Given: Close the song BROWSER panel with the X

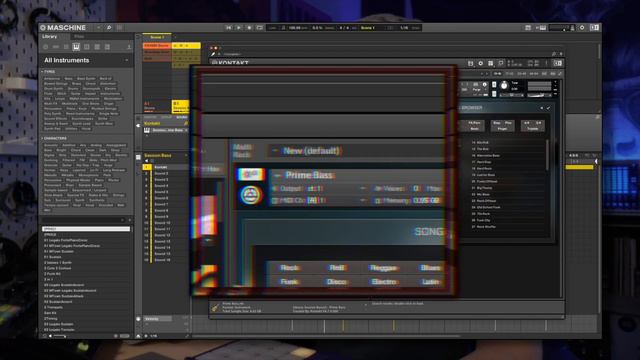Looking at the screenshot, I should [542, 108].
